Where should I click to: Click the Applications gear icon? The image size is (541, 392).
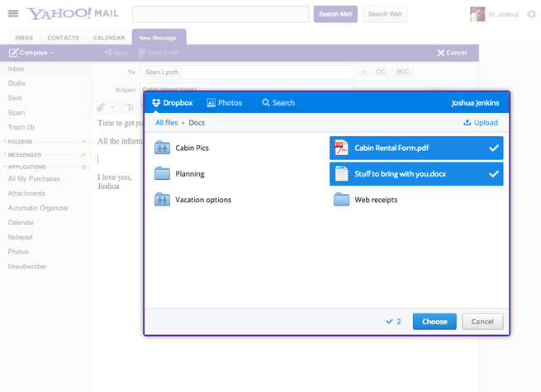point(83,167)
